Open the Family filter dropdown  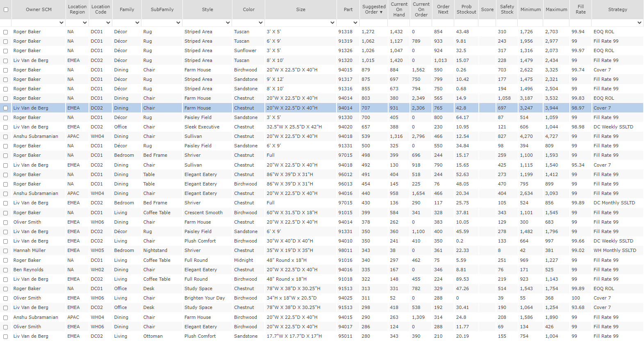137,23
